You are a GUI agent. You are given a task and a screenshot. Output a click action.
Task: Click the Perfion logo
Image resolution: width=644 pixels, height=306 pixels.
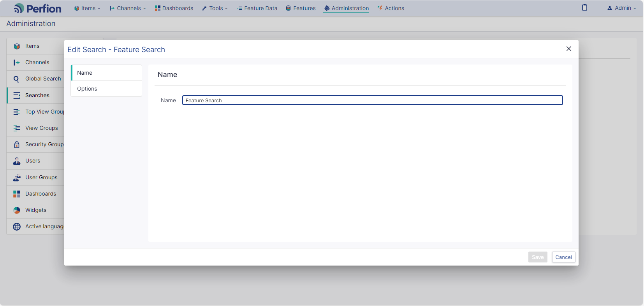coord(37,8)
